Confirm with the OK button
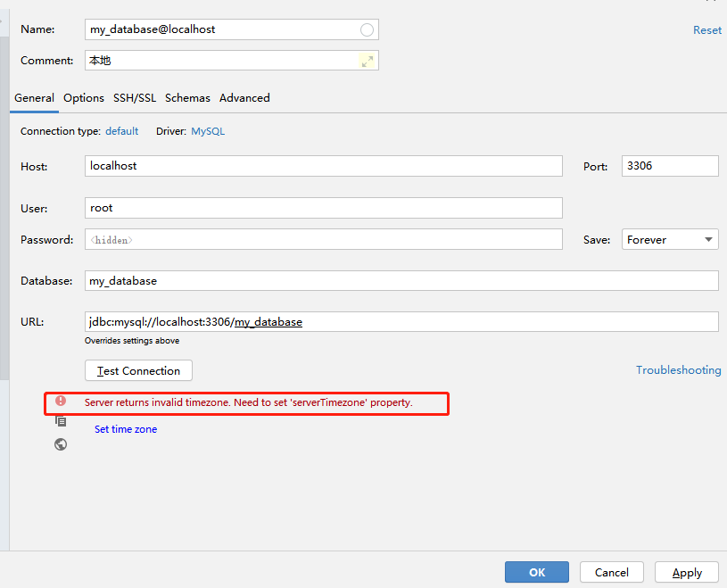Screen dimensions: 727x588 [x=537, y=572]
